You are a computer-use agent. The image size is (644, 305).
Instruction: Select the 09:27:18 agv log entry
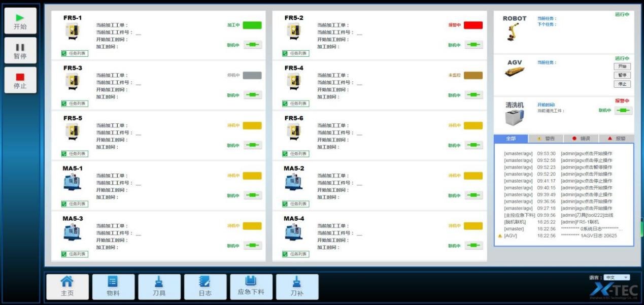558,208
